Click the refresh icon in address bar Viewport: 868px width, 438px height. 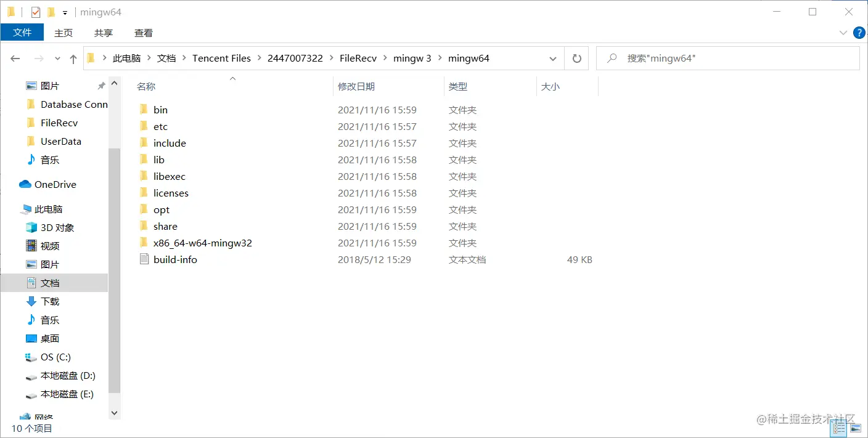pyautogui.click(x=576, y=58)
